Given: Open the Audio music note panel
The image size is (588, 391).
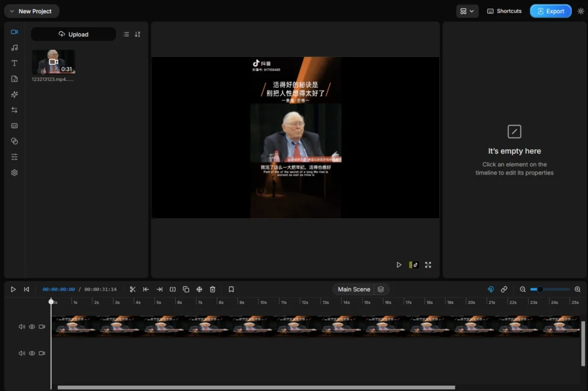Looking at the screenshot, I should [x=14, y=48].
